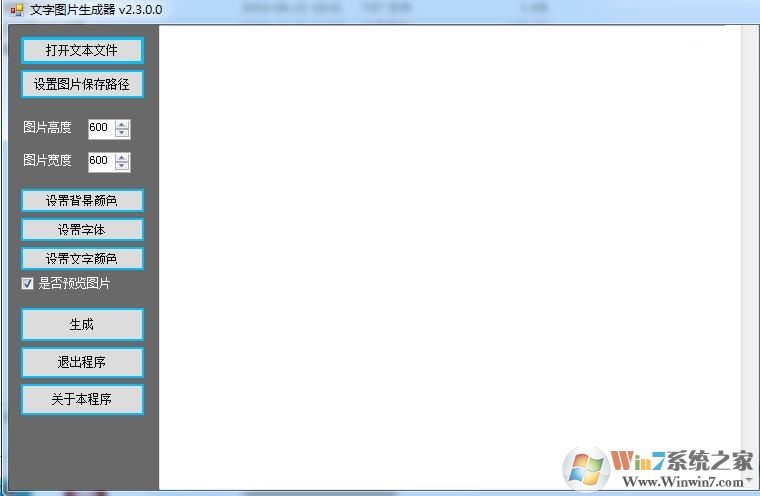This screenshot has height=496, width=760.
Task: Click the app icon in title bar
Action: [x=16, y=10]
